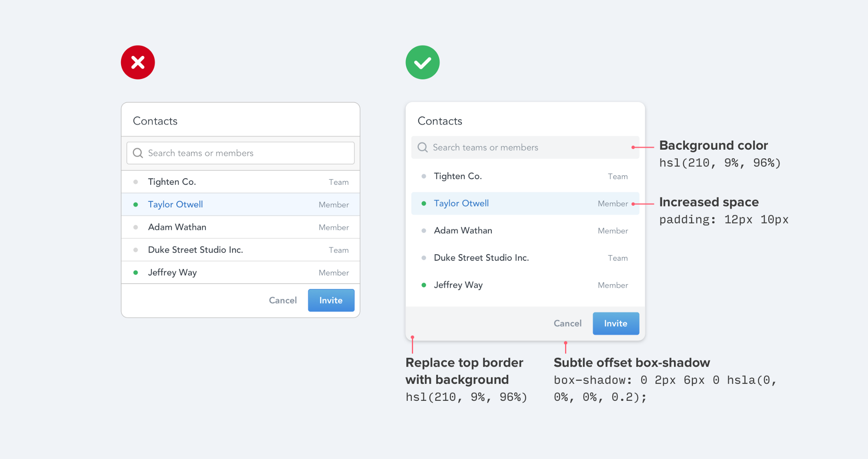Select Taylor Otwell row in bordered contacts list
The image size is (868, 459).
click(240, 204)
